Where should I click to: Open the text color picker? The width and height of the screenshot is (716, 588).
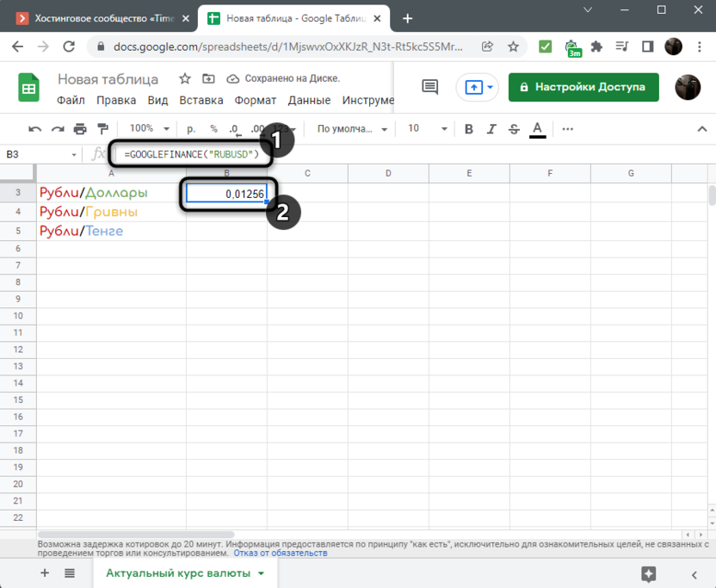(537, 129)
